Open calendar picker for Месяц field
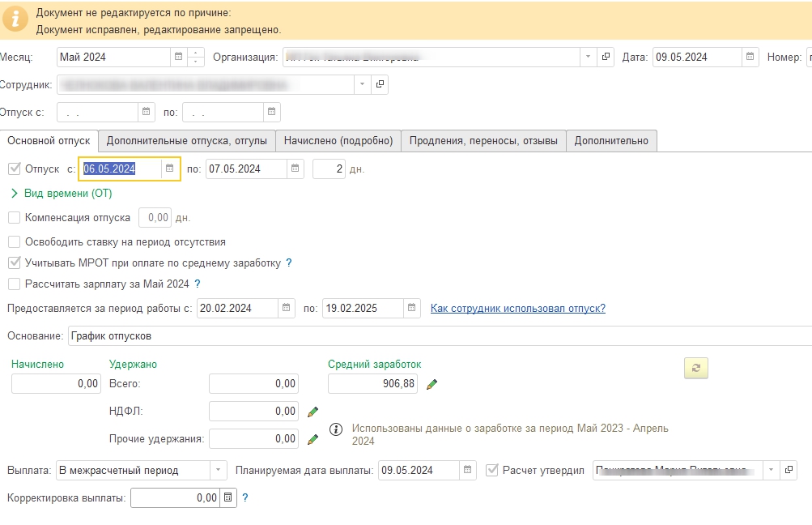The image size is (812, 525). tap(177, 58)
